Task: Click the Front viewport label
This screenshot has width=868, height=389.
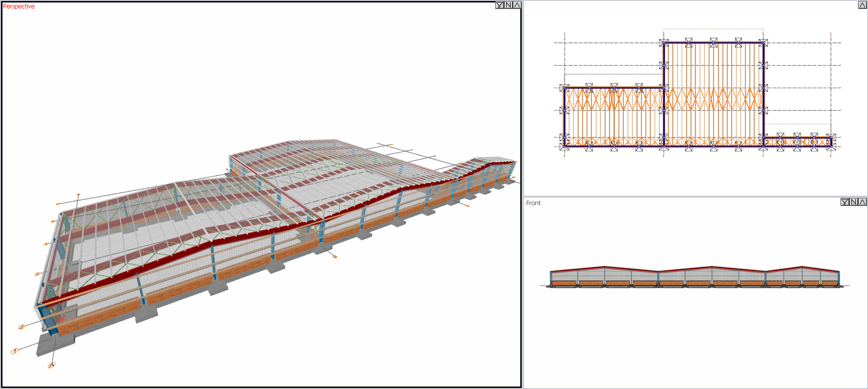Action: pyautogui.click(x=533, y=203)
